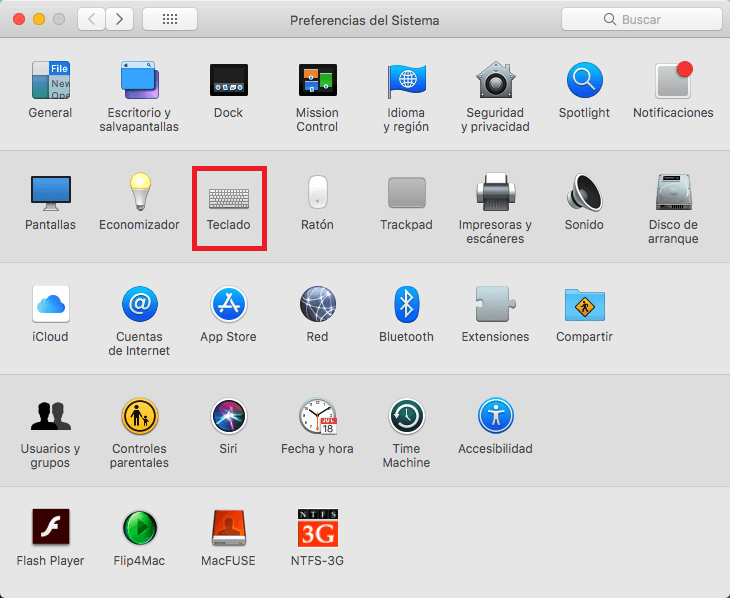Click the back navigation arrow
Screen dimensions: 730x598
click(x=91, y=19)
